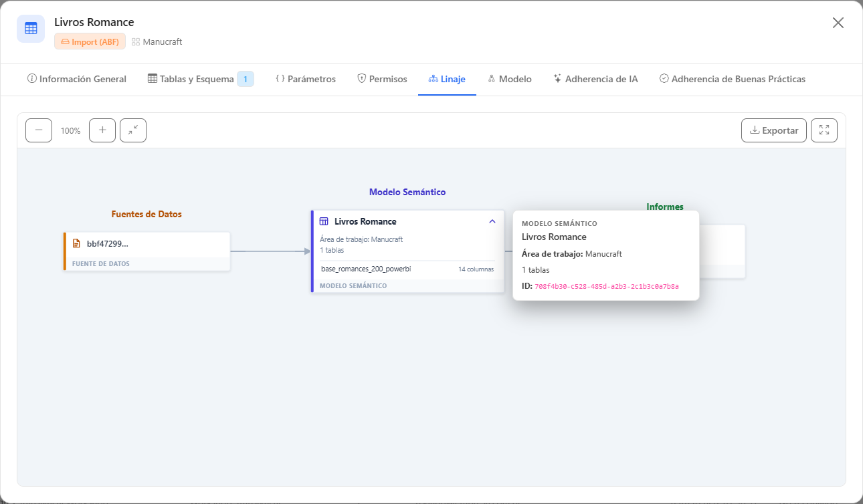Click the Import (ABF) badge
This screenshot has width=863, height=504.
click(90, 41)
